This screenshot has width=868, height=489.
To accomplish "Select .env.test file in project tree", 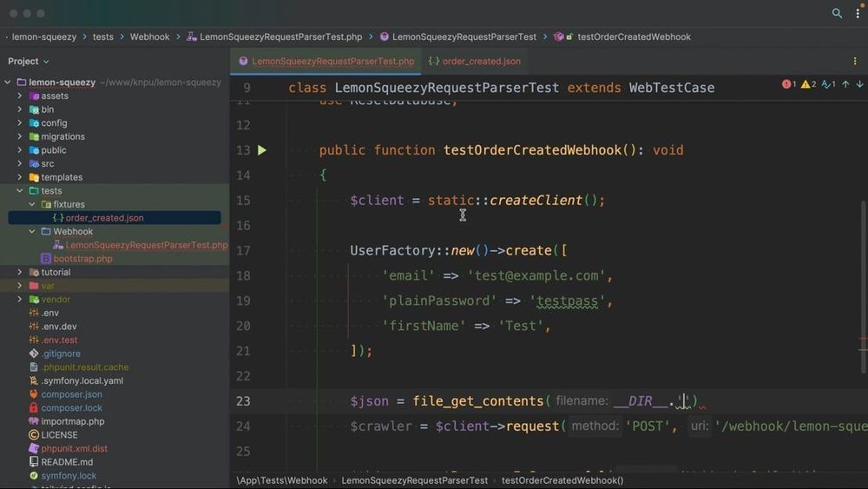I will pyautogui.click(x=59, y=340).
